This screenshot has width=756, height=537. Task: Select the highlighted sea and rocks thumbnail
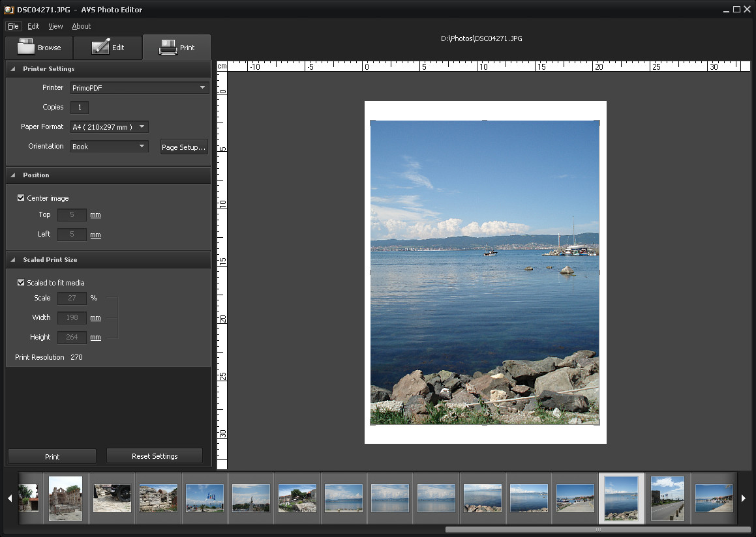622,498
